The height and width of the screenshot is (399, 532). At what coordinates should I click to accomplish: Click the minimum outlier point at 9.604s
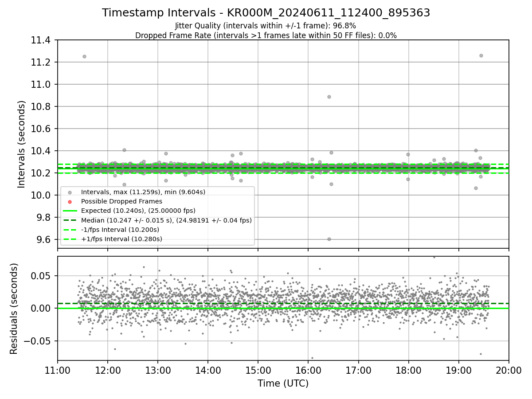[329, 239]
